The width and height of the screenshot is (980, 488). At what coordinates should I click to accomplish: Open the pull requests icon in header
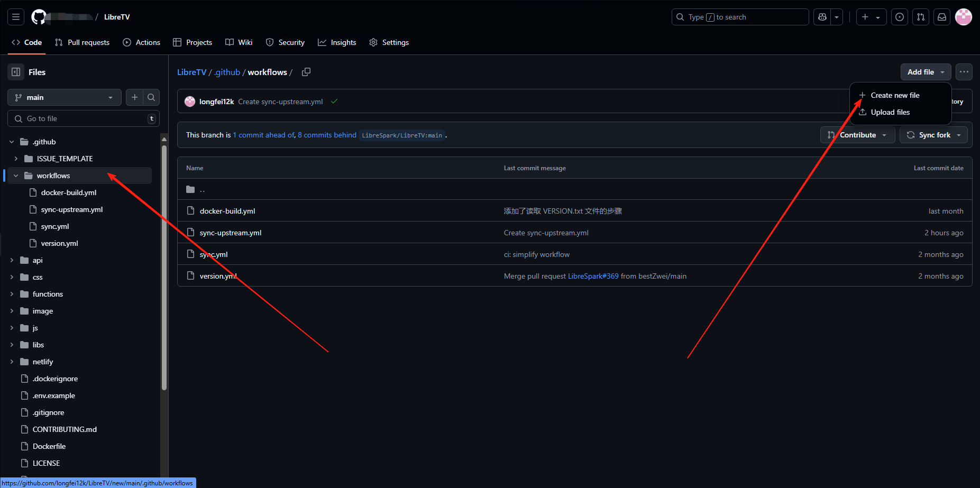[x=921, y=17]
